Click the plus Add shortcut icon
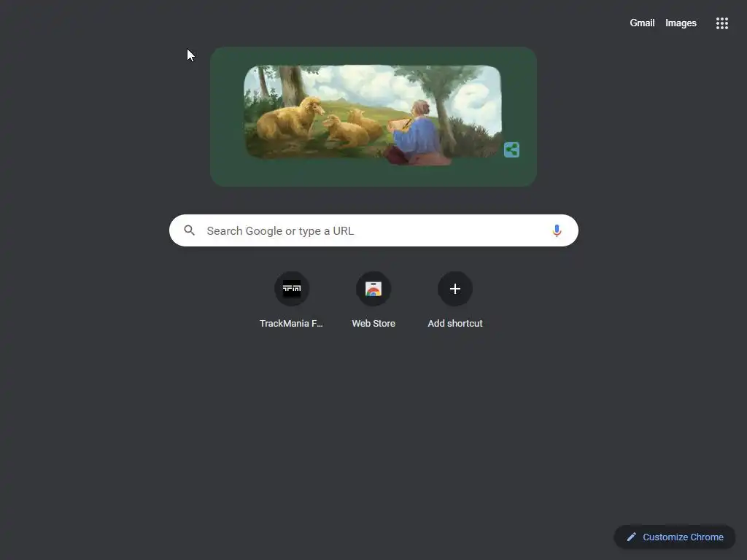 point(455,289)
